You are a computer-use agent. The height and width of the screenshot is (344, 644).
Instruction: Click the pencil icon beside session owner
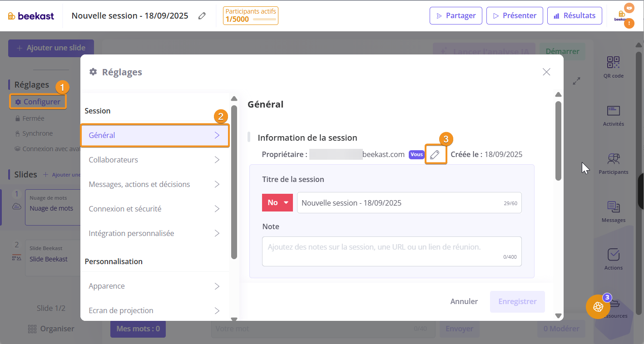(x=435, y=154)
